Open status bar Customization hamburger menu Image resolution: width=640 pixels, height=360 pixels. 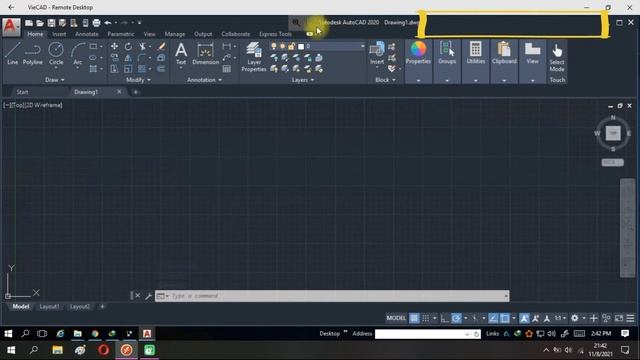(x=631, y=318)
